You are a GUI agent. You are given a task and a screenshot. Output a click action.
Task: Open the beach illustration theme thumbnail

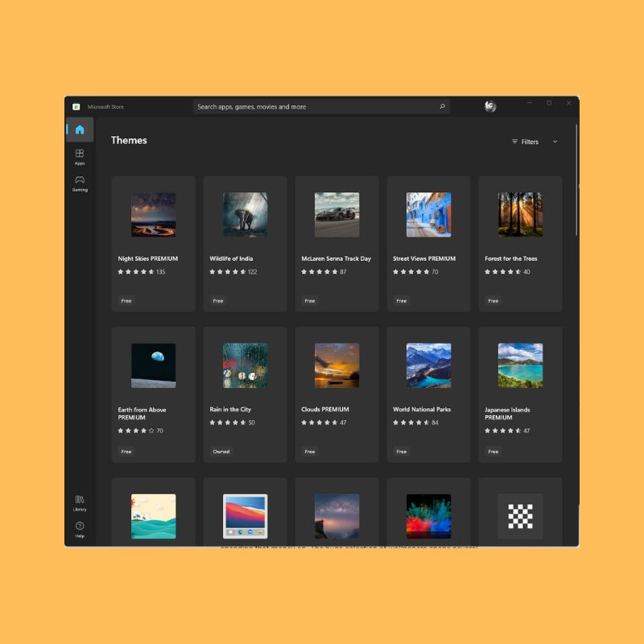(x=153, y=516)
